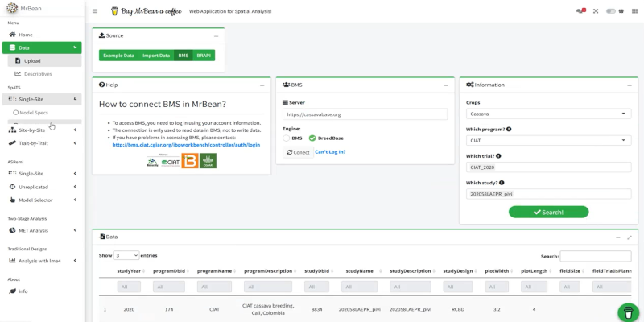
Task: Click the Which trial field
Action: pyautogui.click(x=549, y=167)
